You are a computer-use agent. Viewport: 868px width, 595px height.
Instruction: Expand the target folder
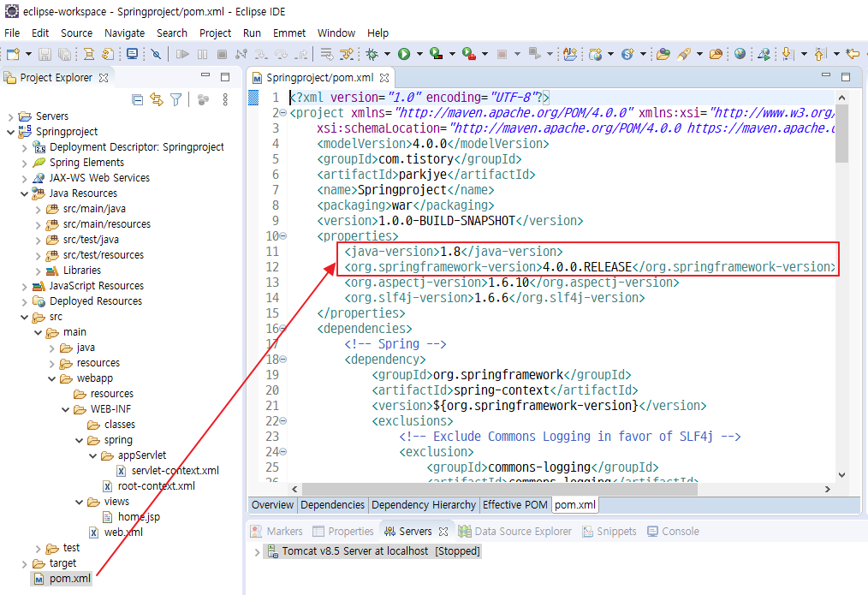[x=24, y=564]
